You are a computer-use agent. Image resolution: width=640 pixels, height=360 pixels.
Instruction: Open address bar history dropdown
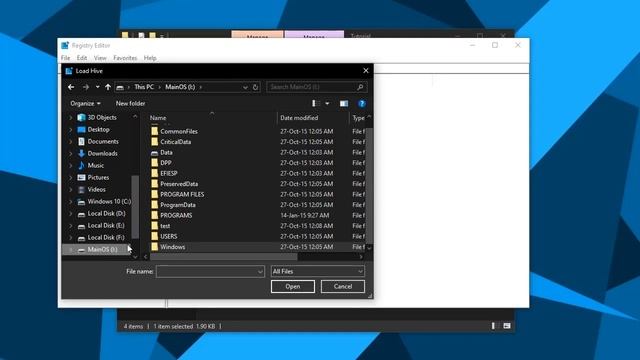(x=245, y=87)
